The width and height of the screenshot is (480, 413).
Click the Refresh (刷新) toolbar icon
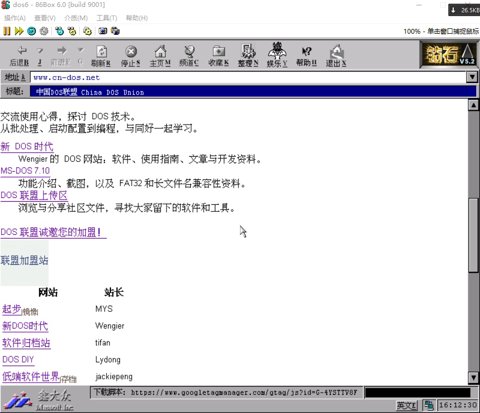coord(101,55)
